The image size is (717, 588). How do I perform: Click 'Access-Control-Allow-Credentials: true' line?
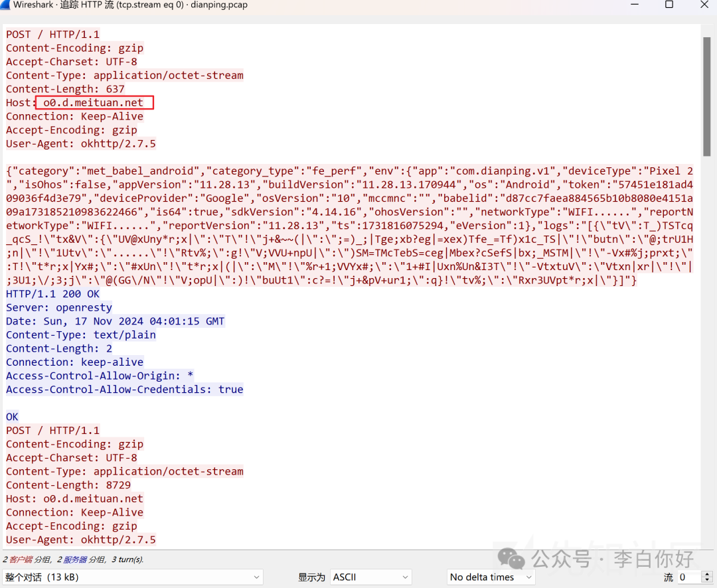[124, 389]
